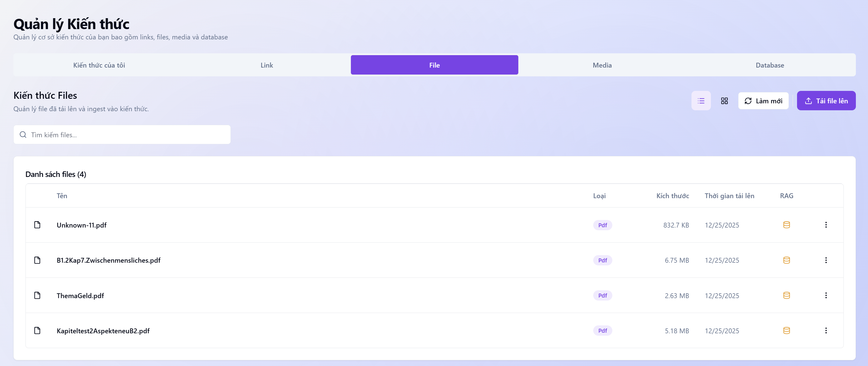Click the Pdf badge for ThemaGeld.pdf
Image resolution: width=868 pixels, height=366 pixels.
(602, 295)
